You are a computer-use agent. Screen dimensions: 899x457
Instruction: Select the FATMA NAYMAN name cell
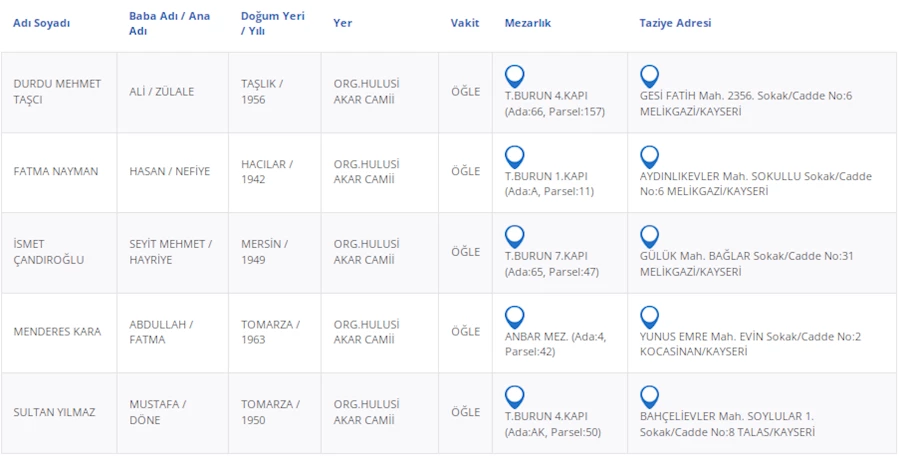(x=56, y=171)
